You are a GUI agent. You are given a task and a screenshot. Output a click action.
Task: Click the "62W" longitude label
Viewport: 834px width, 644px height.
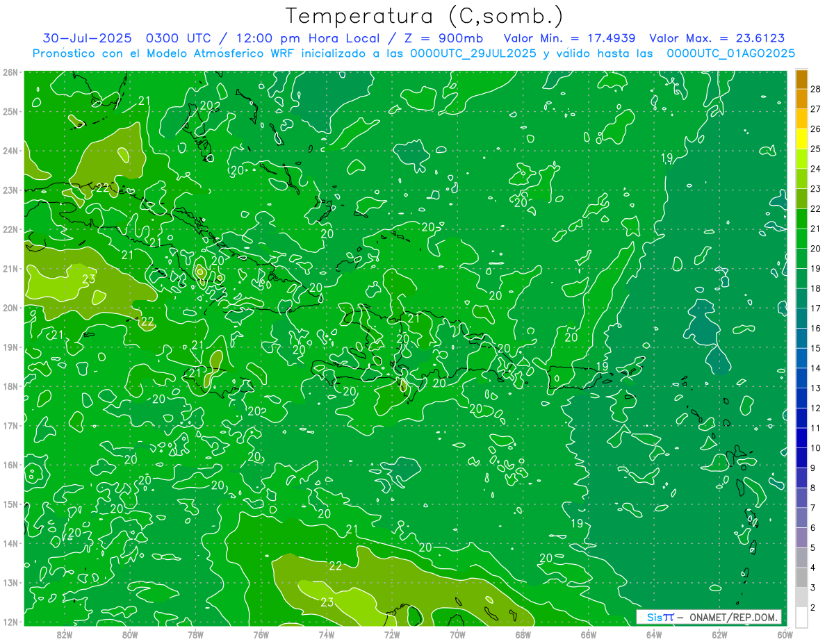719,634
